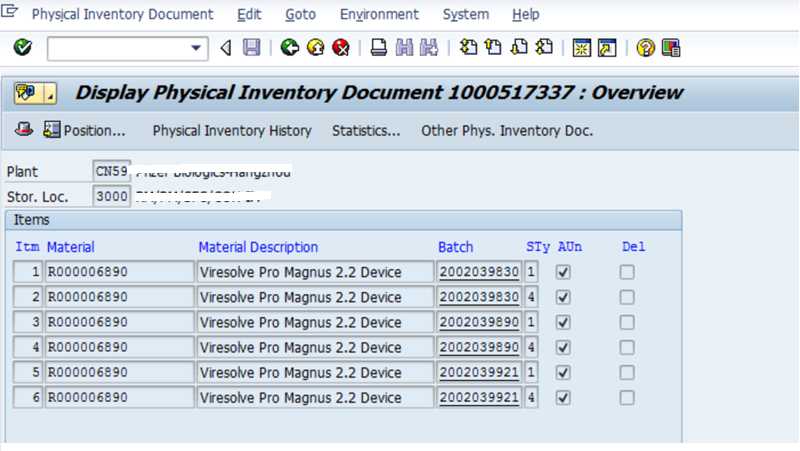The width and height of the screenshot is (800, 451).
Task: Go to Next Page icon
Action: (x=519, y=47)
